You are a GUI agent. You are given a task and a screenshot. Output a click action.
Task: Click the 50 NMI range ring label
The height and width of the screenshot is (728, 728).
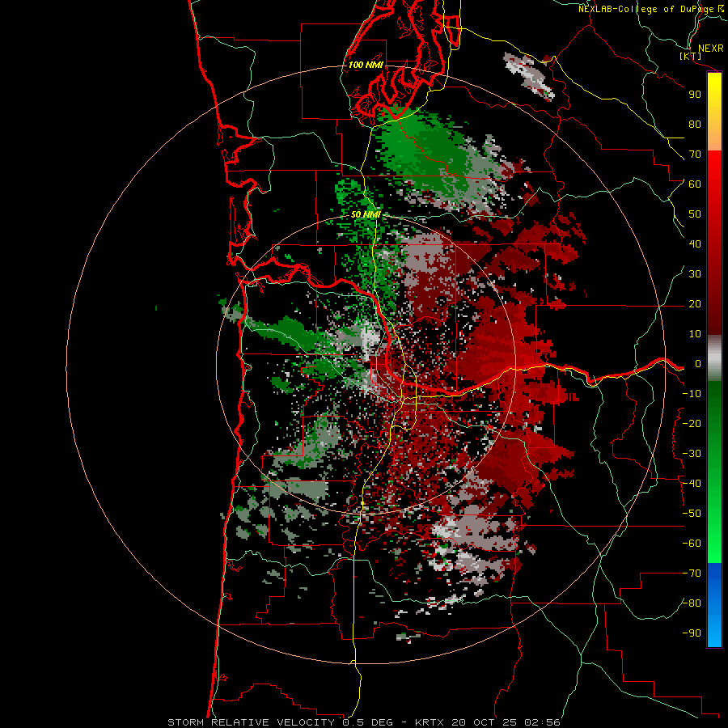366,214
